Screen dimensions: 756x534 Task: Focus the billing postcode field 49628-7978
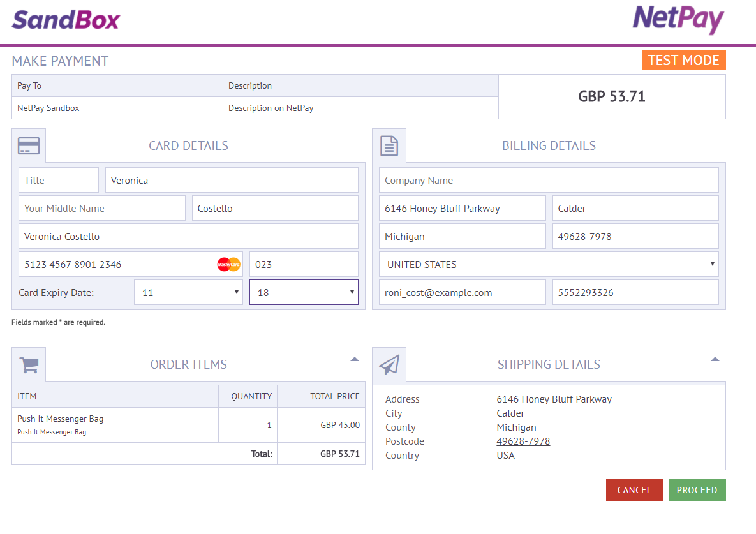point(635,236)
